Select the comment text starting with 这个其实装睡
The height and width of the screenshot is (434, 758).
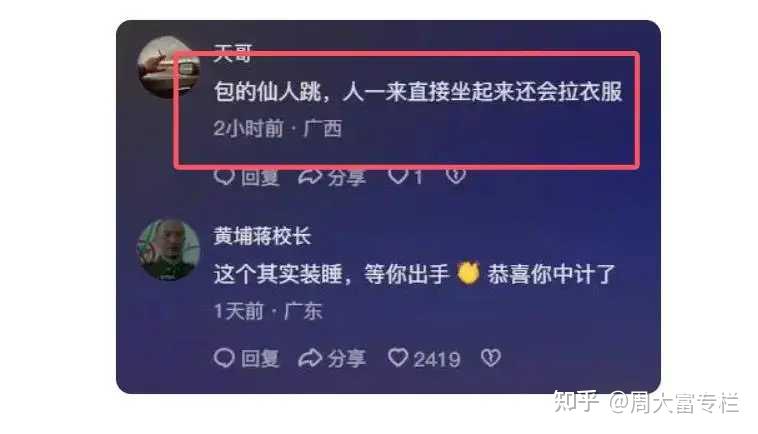click(414, 274)
